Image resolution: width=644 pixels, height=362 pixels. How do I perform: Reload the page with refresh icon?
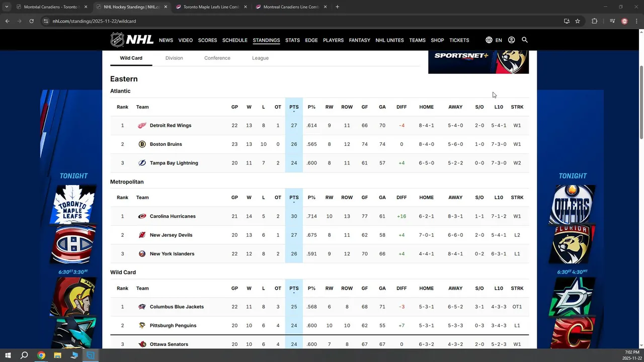tap(31, 21)
